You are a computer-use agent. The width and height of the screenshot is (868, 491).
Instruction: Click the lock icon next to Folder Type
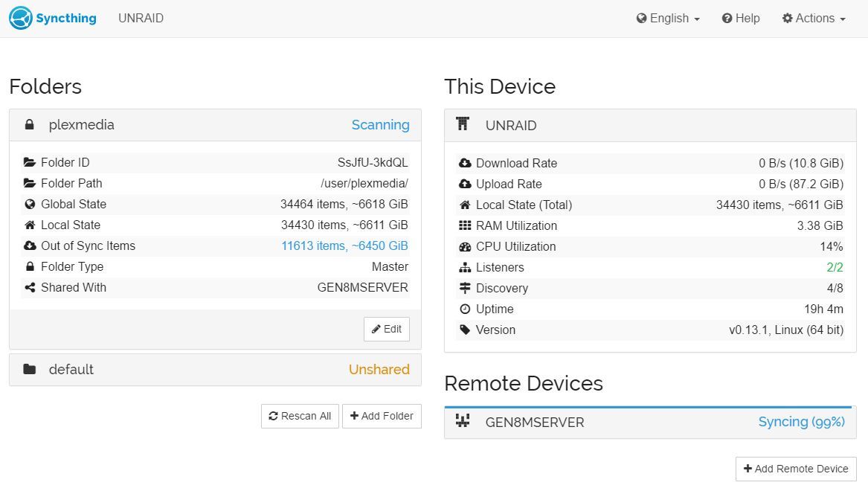coord(30,266)
